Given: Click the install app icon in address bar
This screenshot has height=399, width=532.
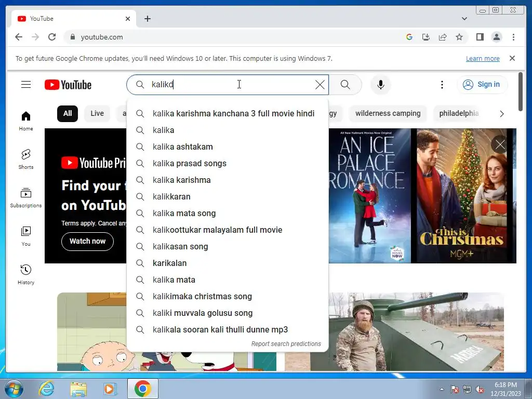Looking at the screenshot, I should (x=426, y=37).
